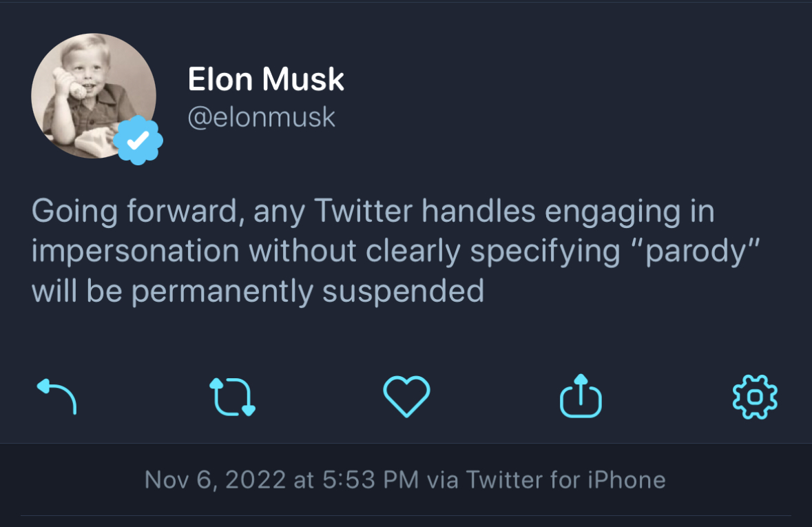
Task: Open the Elon Musk display name
Action: coord(266,81)
